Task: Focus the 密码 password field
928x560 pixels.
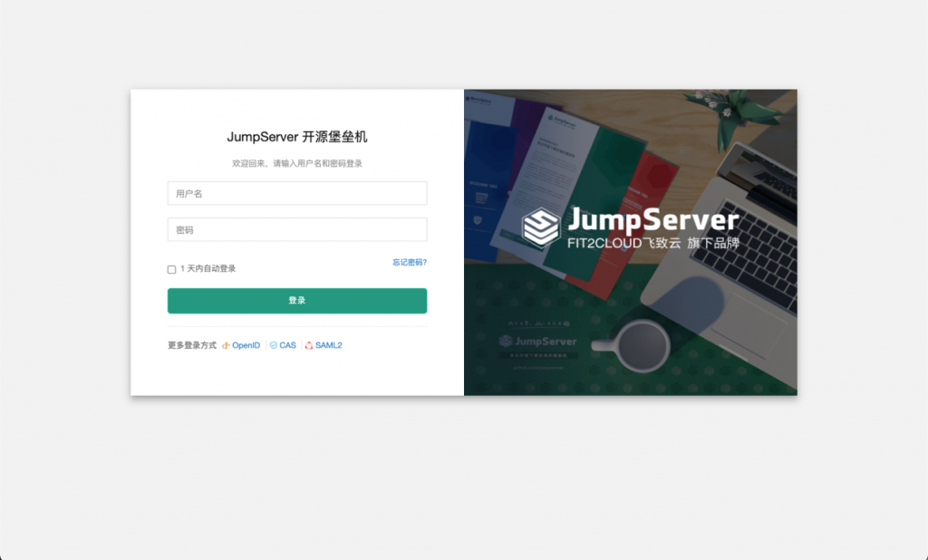Action: 297,229
